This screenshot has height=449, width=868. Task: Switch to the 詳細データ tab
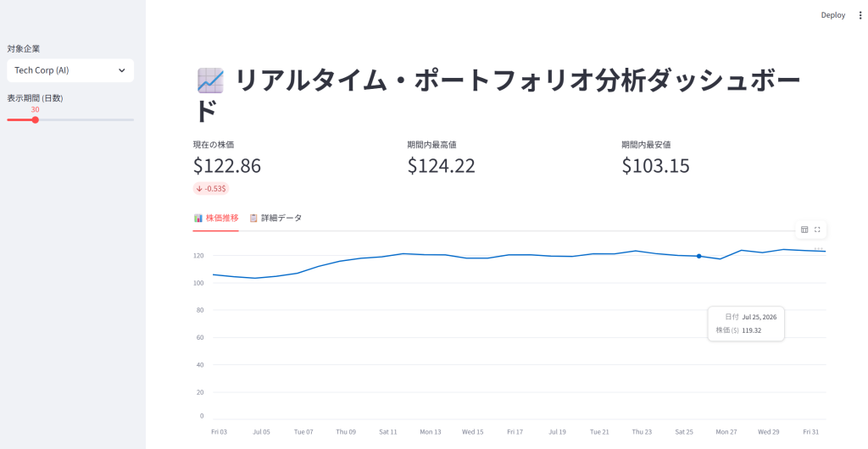click(275, 218)
